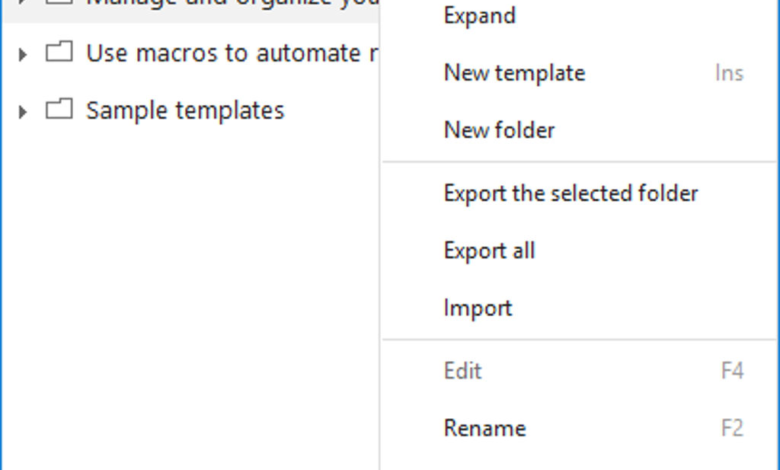Image resolution: width=780 pixels, height=470 pixels.
Task: Choose Expand from the context menu
Action: (x=479, y=16)
